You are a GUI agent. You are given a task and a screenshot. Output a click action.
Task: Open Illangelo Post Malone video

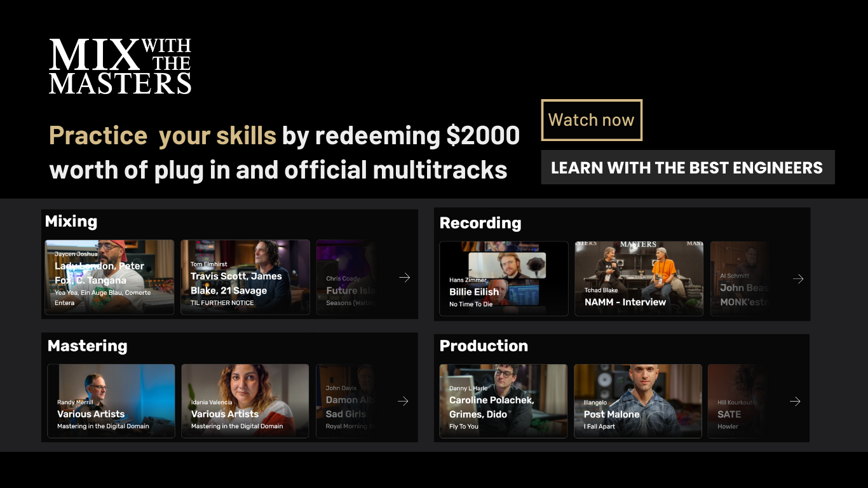click(x=638, y=401)
